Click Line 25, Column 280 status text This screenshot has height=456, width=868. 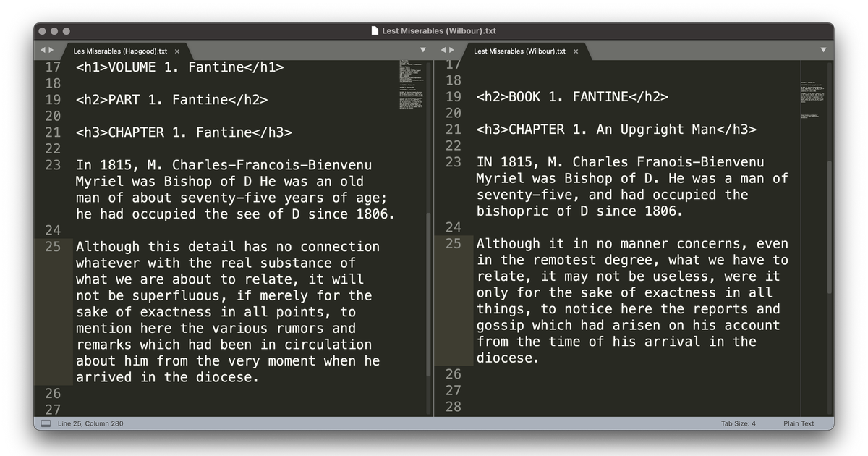click(90, 423)
